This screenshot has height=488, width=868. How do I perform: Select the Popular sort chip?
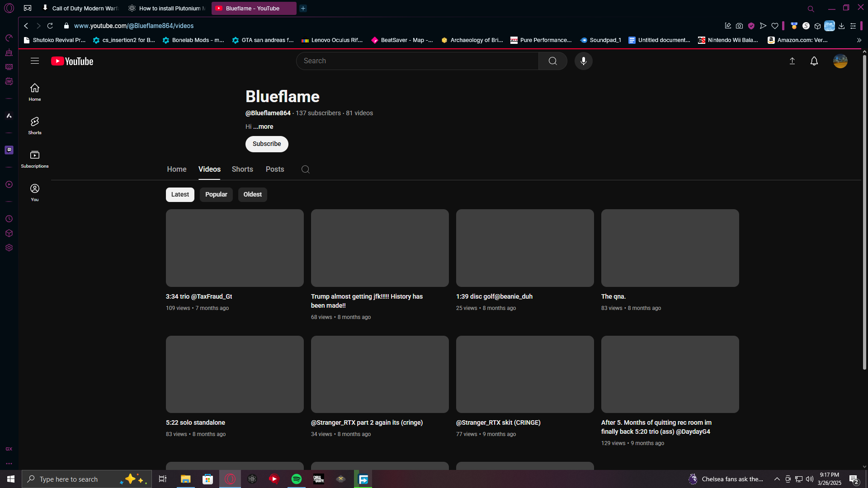pyautogui.click(x=216, y=194)
